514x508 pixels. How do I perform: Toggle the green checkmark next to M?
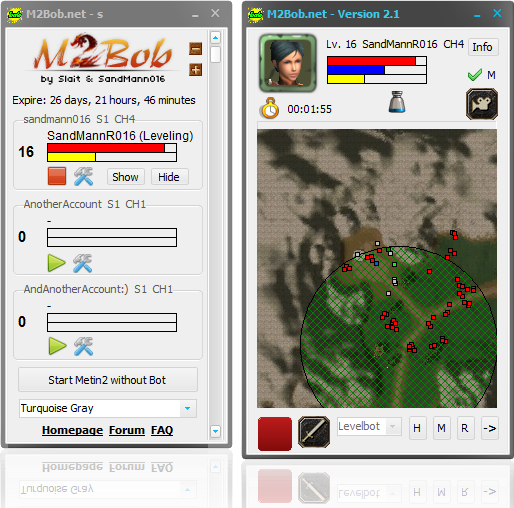[475, 75]
